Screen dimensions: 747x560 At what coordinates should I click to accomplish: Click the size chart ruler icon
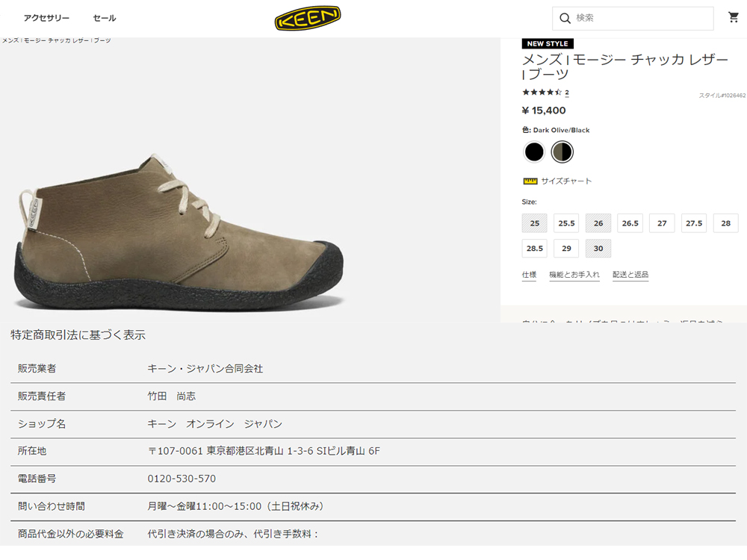point(530,181)
